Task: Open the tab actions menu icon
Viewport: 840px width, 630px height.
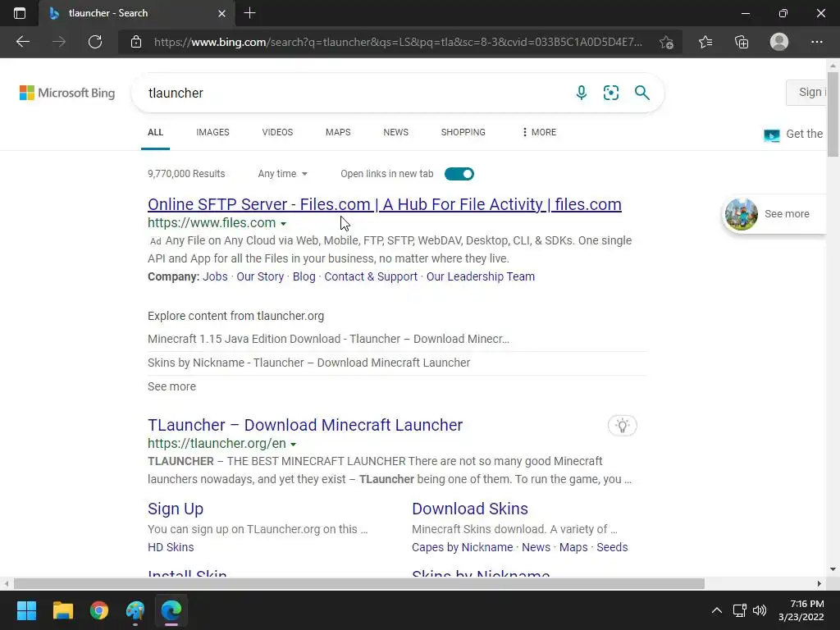Action: [20, 13]
